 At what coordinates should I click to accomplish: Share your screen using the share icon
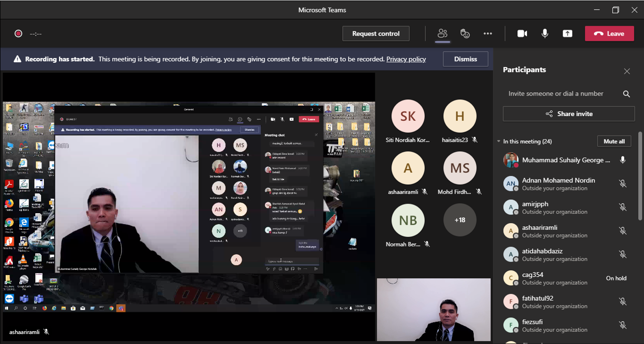tap(567, 33)
